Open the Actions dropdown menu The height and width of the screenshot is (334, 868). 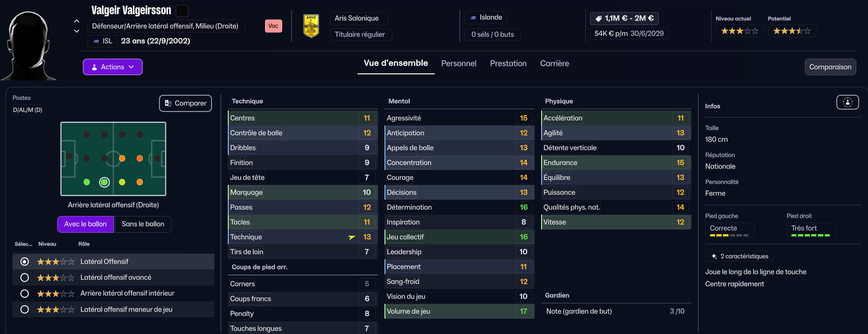[x=113, y=67]
